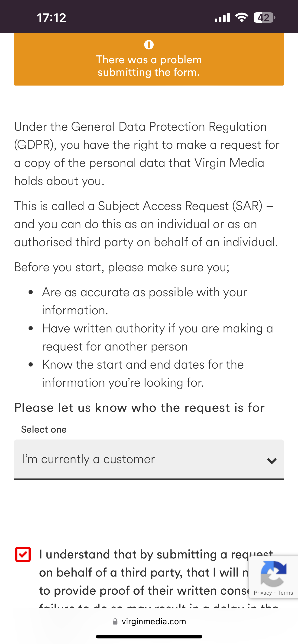Viewport: 298px width, 644px height.
Task: Open the reCAPTCHA Terms link
Action: click(x=285, y=593)
